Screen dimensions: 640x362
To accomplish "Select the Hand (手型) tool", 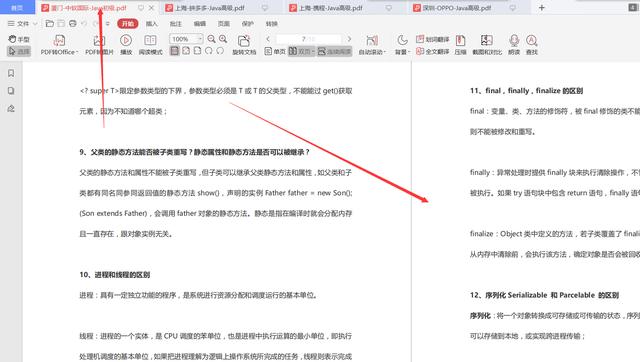I will point(19,39).
